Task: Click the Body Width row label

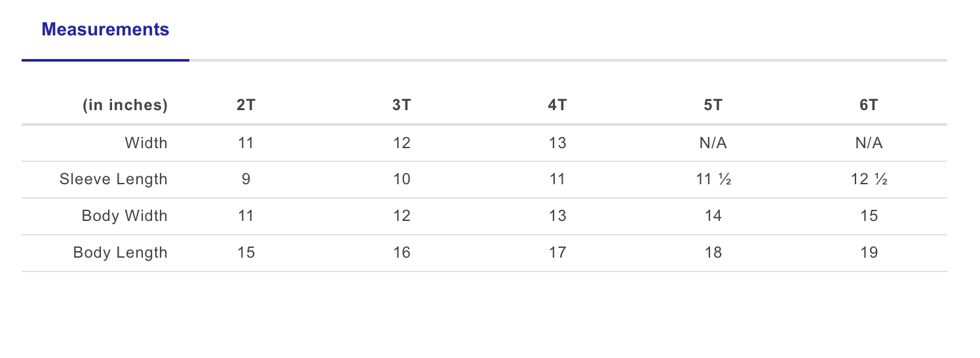Action: coord(124,216)
